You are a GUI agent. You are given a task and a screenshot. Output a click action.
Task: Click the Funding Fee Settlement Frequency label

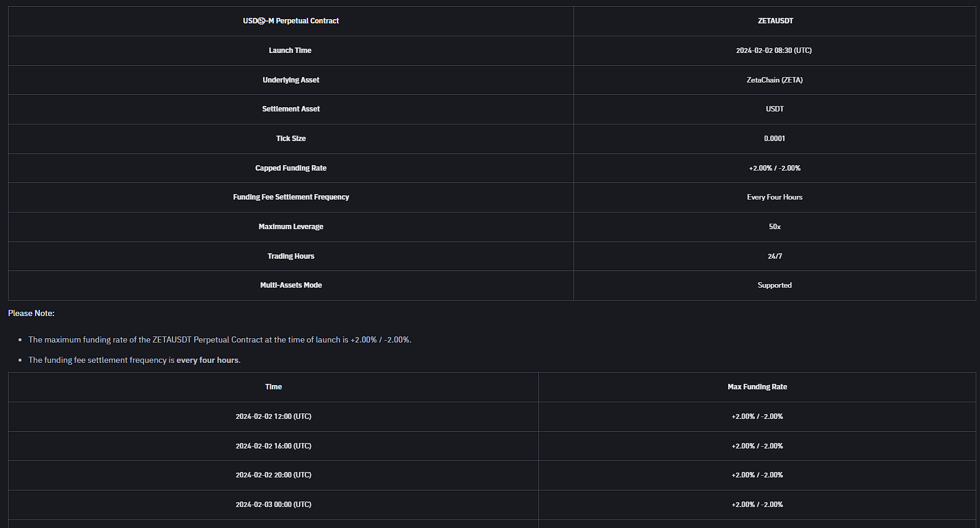click(291, 197)
